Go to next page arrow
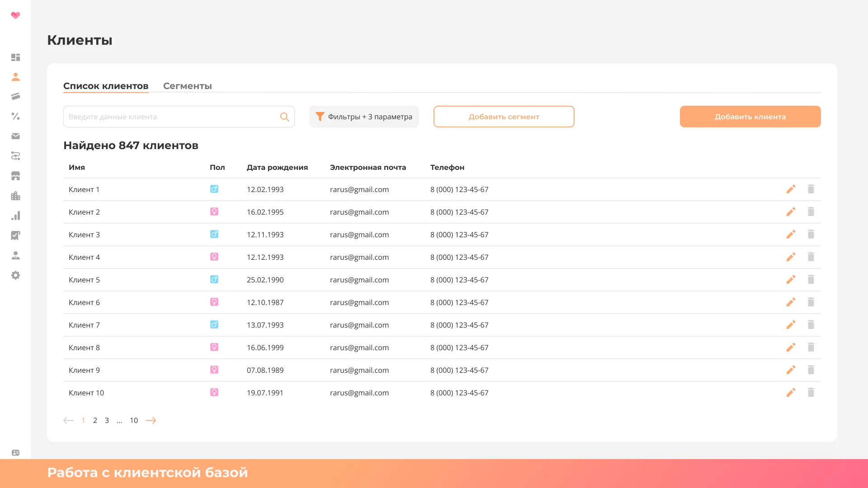The width and height of the screenshot is (868, 488). click(151, 420)
